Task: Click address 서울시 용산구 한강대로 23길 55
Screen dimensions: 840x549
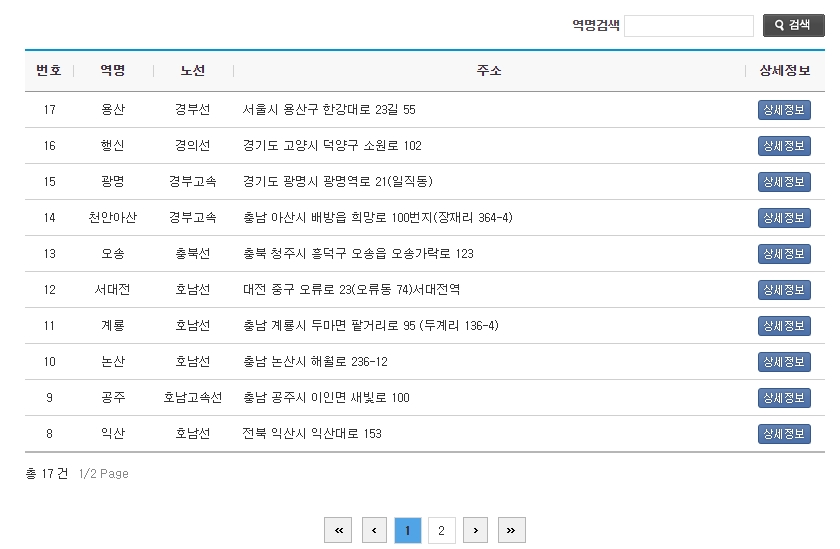Action: tap(329, 109)
